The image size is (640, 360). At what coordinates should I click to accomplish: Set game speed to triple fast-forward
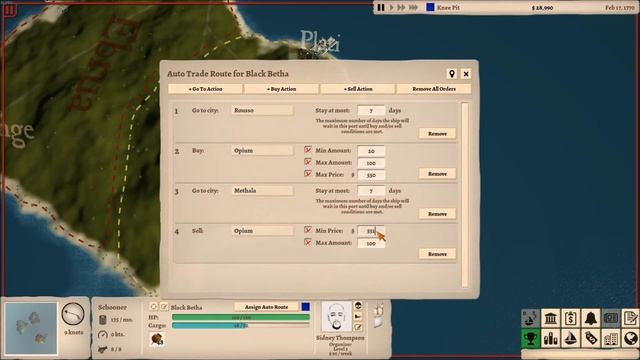click(x=413, y=7)
